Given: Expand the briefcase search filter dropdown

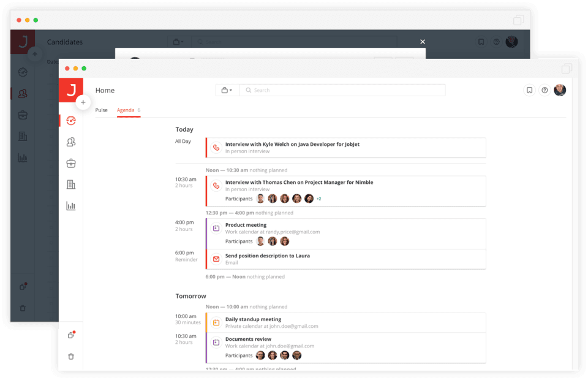Looking at the screenshot, I should (x=227, y=90).
